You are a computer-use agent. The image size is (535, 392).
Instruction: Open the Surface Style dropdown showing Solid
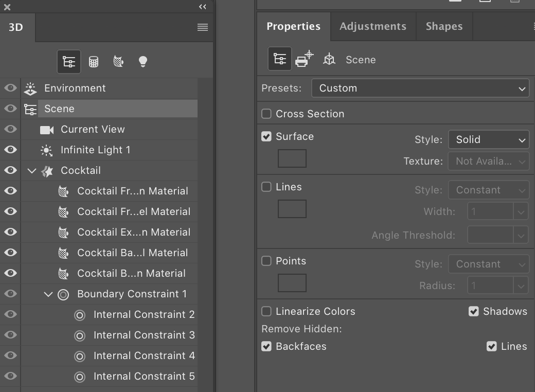(488, 139)
